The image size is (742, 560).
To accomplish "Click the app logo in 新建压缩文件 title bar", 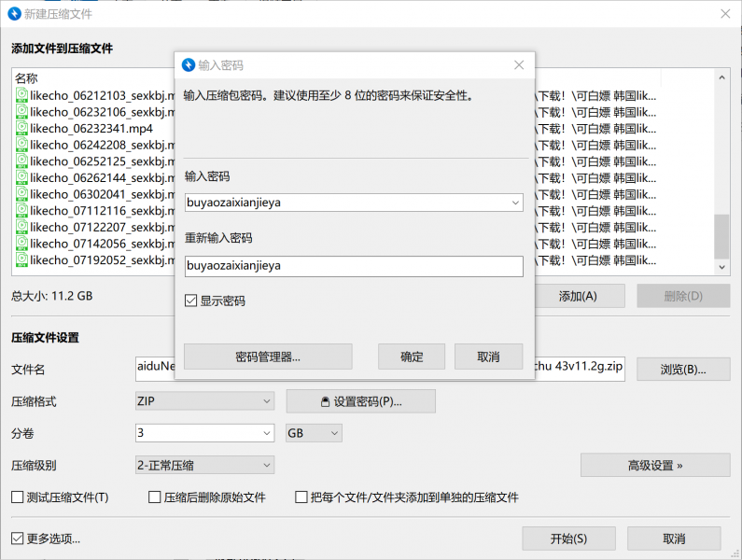I will point(14,13).
